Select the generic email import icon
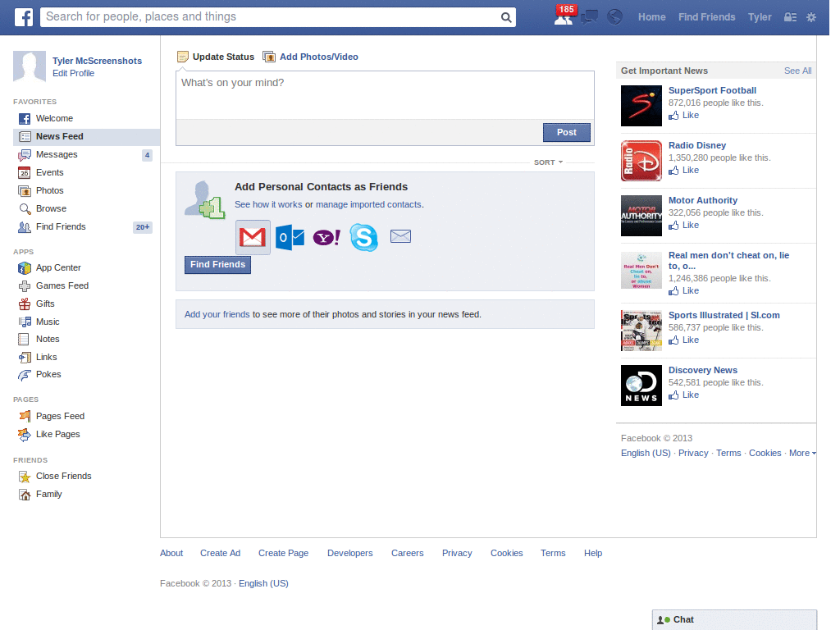Viewport: 840px width, 630px height. click(400, 236)
